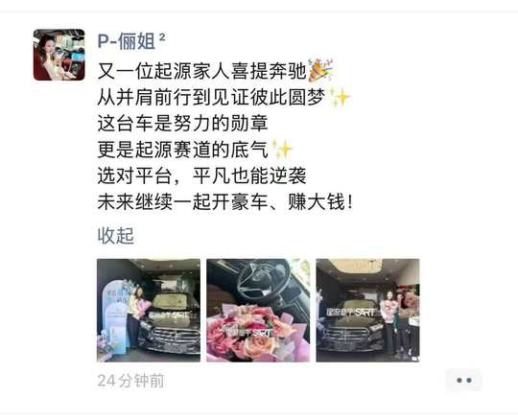The height and width of the screenshot is (420, 518).
Task: View the first photo of woman beside car
Action: point(149,311)
